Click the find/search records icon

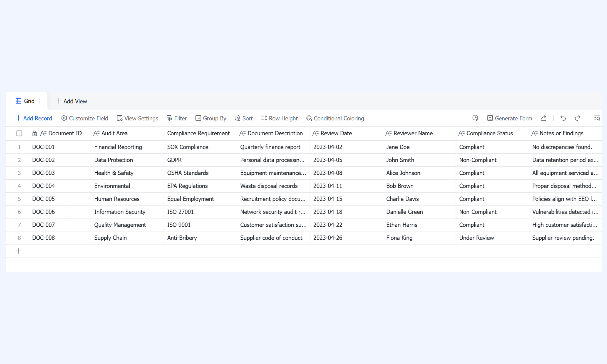tap(597, 118)
